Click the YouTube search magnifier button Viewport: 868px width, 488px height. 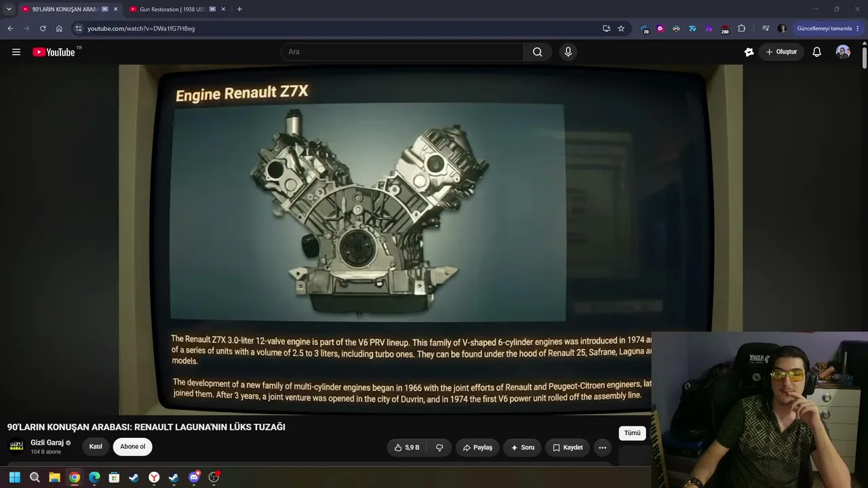(537, 52)
